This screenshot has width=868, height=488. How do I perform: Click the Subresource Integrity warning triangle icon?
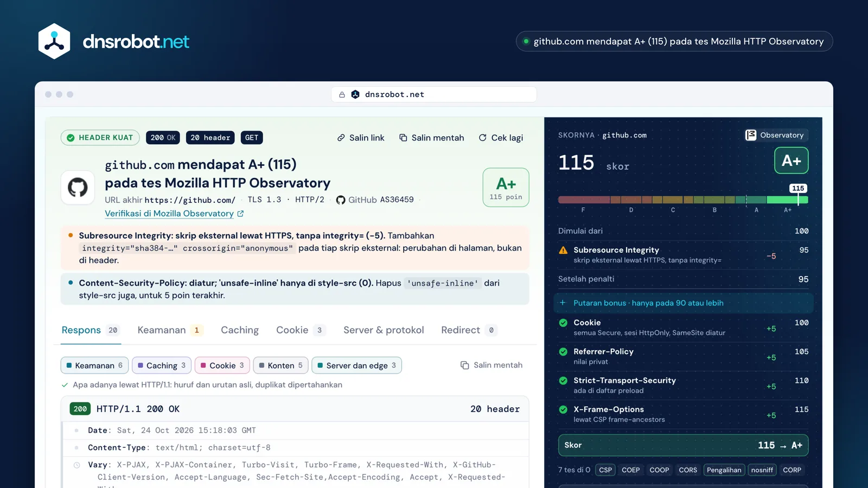click(563, 250)
